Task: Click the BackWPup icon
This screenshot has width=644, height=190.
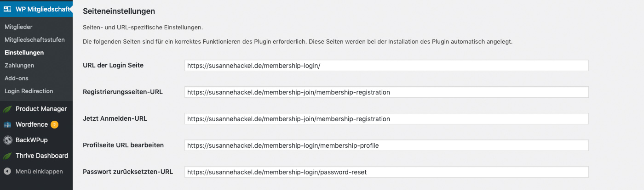Action: pyautogui.click(x=7, y=140)
